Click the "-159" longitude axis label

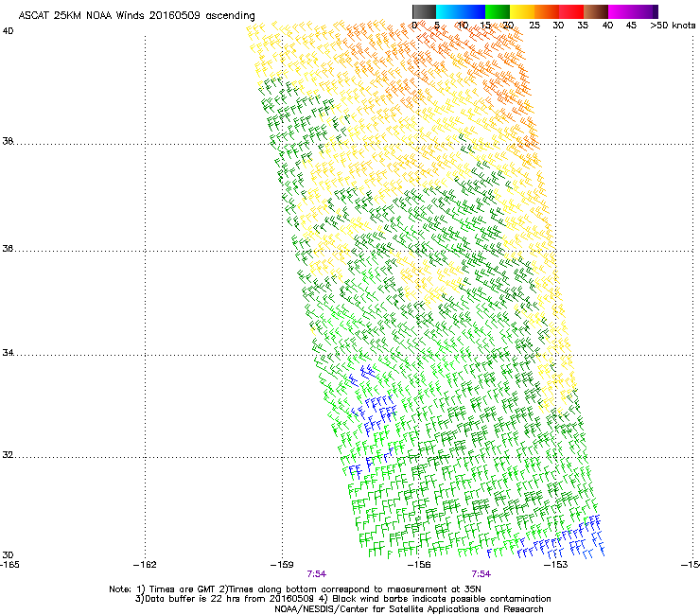pyautogui.click(x=282, y=565)
